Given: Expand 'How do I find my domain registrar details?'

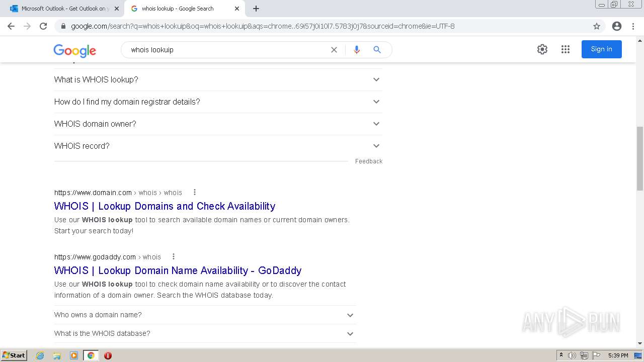Looking at the screenshot, I should coord(218,102).
